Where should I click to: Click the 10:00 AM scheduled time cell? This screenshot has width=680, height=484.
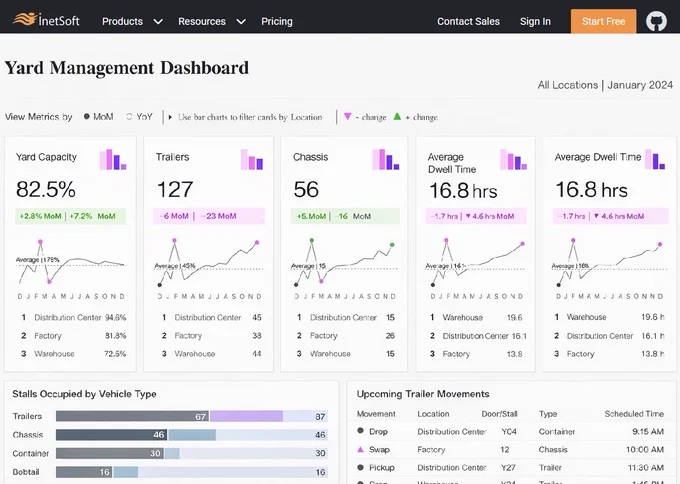tap(645, 450)
